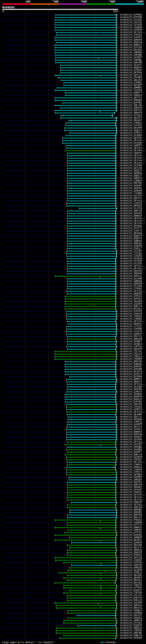Click hit label UniRef100_Q9M339
146x644 pixels.
coord(131,108)
